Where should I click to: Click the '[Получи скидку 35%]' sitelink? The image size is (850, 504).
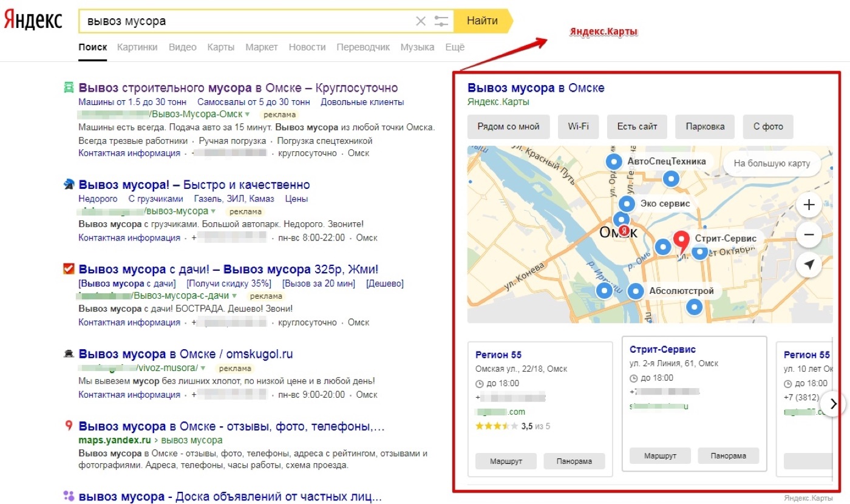coord(229,284)
